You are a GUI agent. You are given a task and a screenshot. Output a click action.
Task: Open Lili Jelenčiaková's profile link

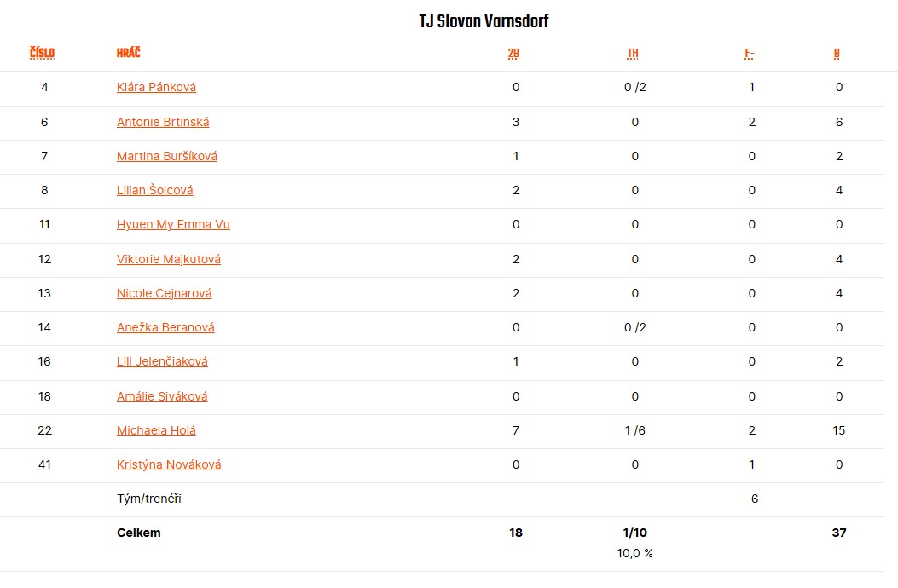coord(162,361)
